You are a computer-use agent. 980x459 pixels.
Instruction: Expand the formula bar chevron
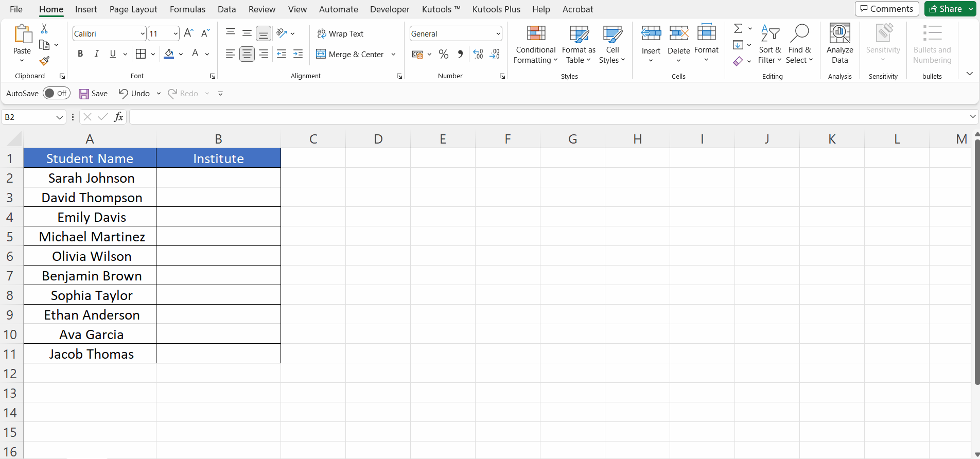coord(973,116)
